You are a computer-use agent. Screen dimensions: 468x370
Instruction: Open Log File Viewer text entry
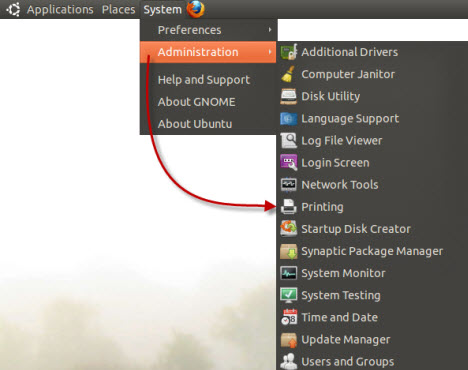point(342,140)
